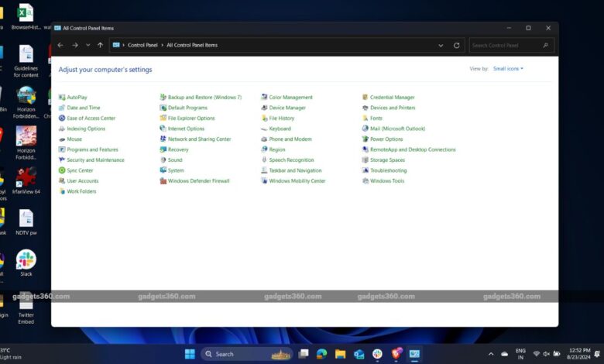Click the Slack desktop shortcut
This screenshot has width=604, height=364.
coord(26,263)
